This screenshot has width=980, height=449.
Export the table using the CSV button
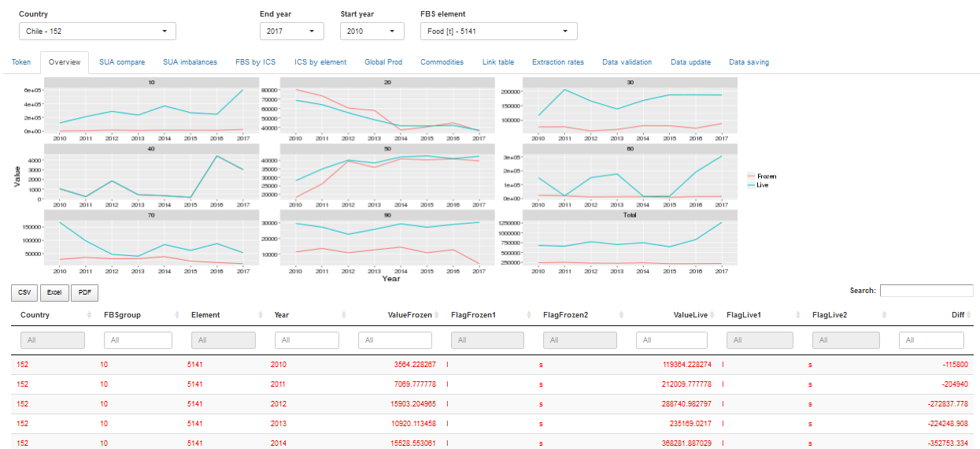[x=24, y=293]
